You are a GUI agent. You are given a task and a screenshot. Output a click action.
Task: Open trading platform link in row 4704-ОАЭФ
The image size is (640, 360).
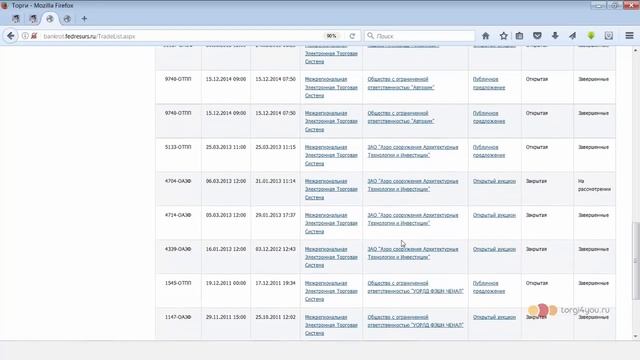(331, 189)
